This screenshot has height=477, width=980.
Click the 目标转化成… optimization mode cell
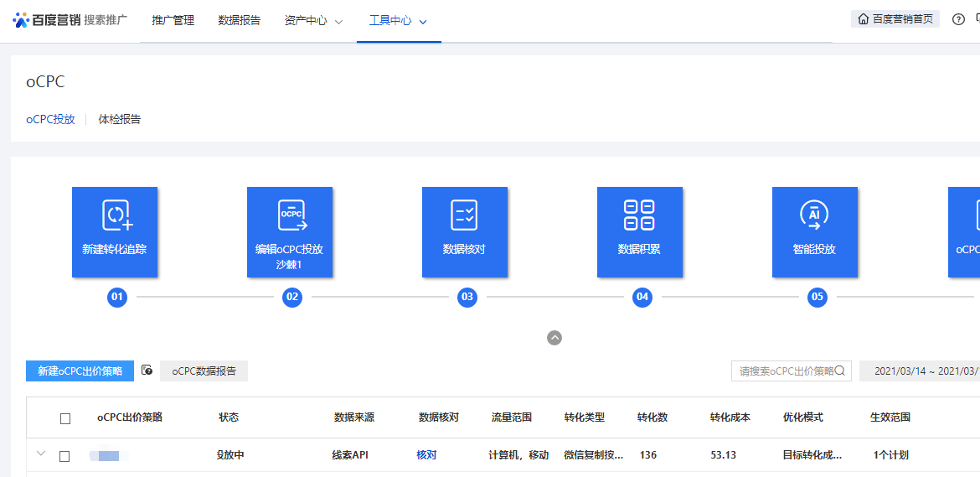(812, 455)
